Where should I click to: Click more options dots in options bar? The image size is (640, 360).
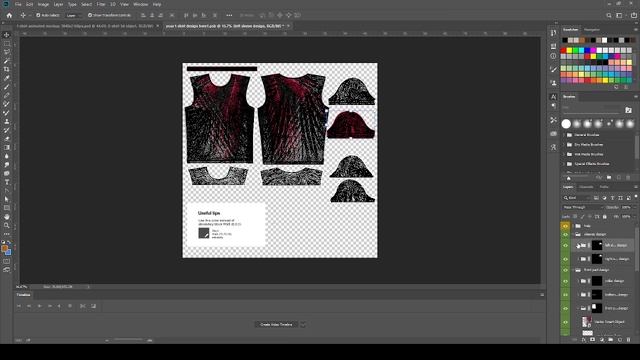229,15
